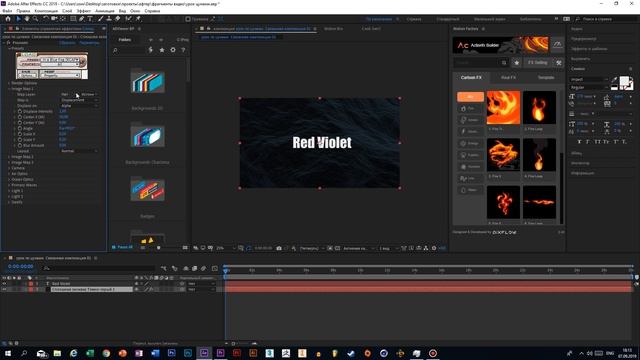Viewport: 640px width, 360px height.
Task: Select the Puppet Pin tool
Action: coord(138,19)
